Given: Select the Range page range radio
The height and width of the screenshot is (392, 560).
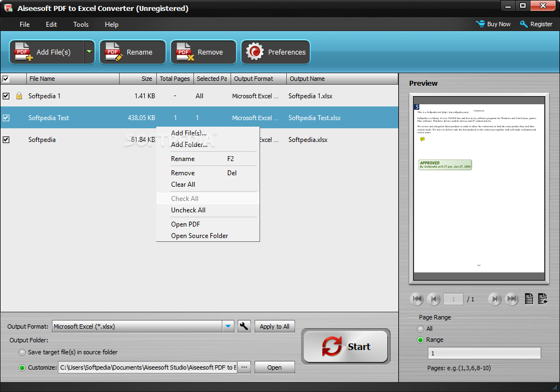Looking at the screenshot, I should (420, 340).
